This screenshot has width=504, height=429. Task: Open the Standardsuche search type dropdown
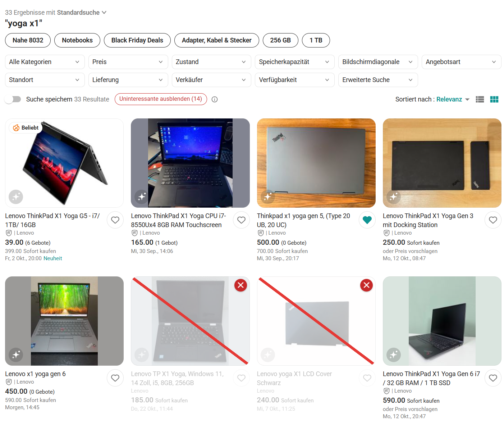[82, 13]
